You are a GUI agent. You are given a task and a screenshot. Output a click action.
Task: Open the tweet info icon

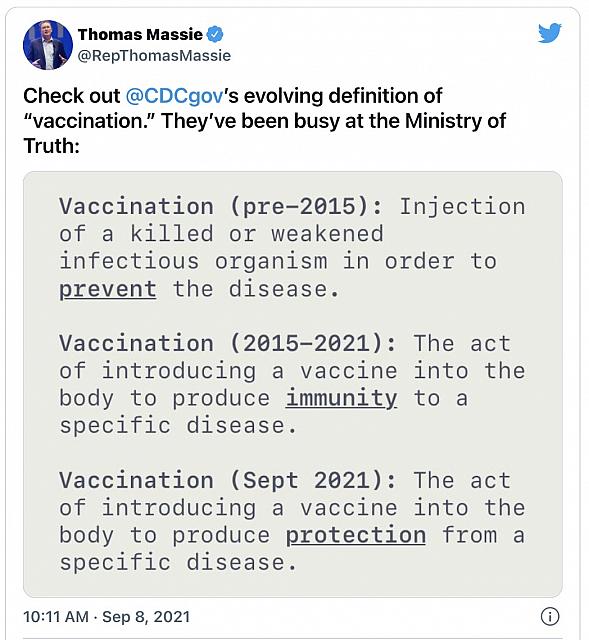(550, 616)
